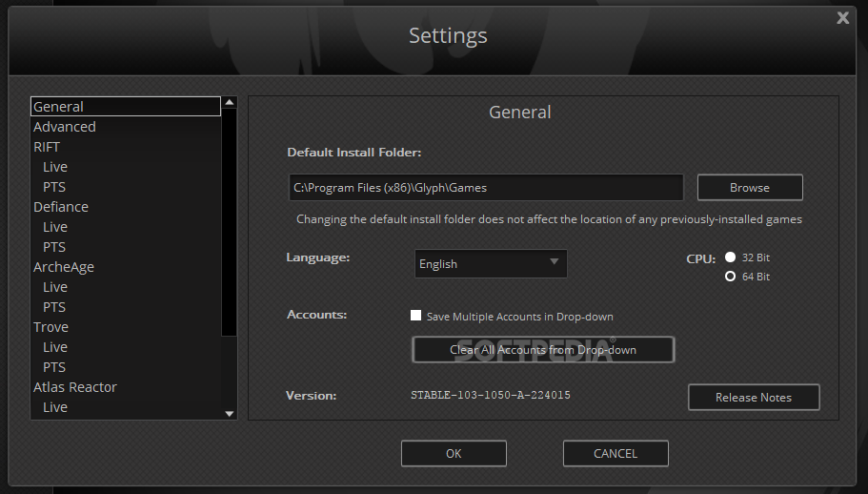Select the 64 Bit CPU option
Image resolution: width=868 pixels, height=494 pixels.
point(730,276)
